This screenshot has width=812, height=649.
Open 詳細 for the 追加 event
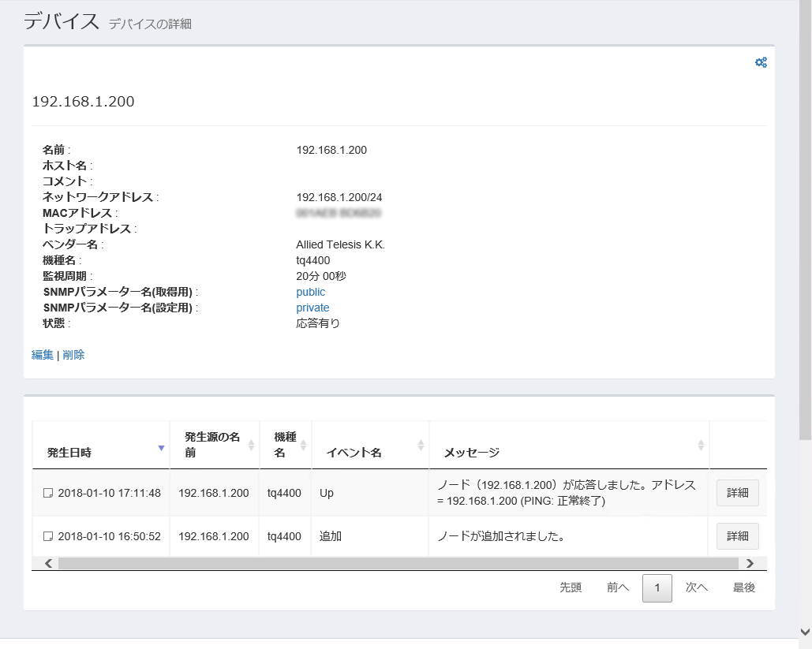(737, 536)
